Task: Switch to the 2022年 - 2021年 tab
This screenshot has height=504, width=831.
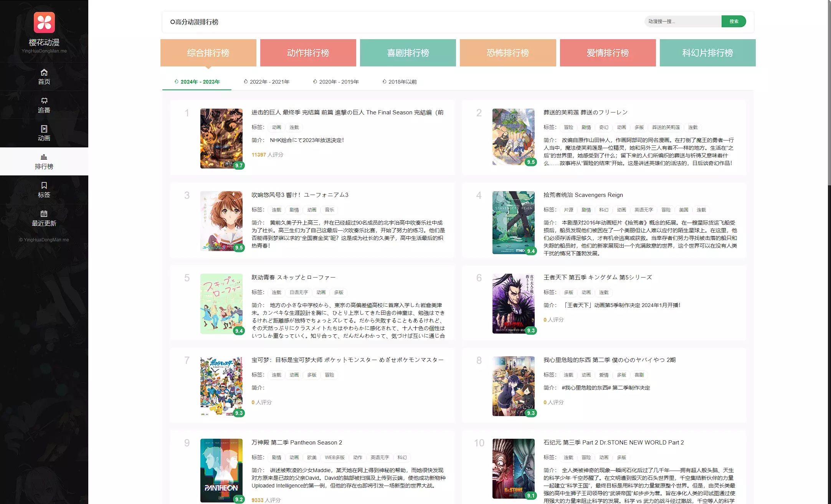Action: click(267, 82)
